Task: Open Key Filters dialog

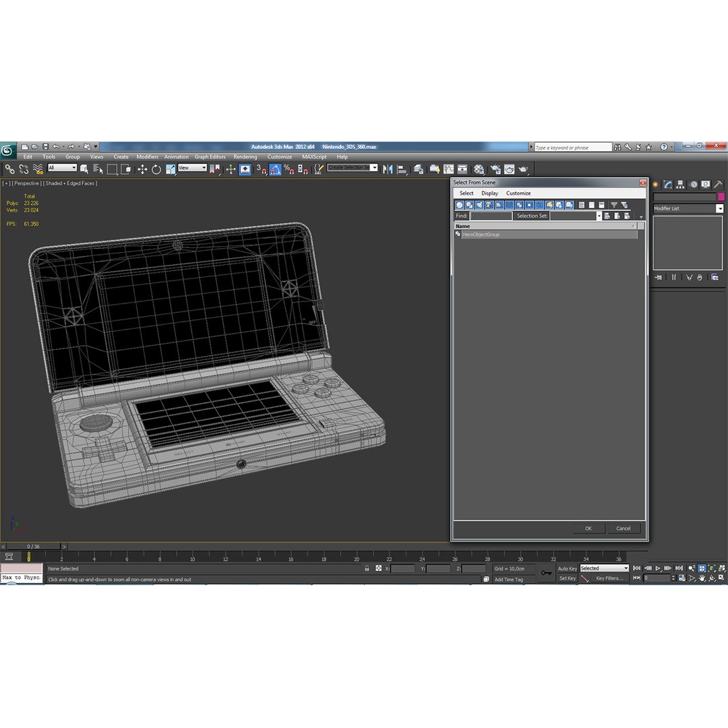Action: [609, 578]
